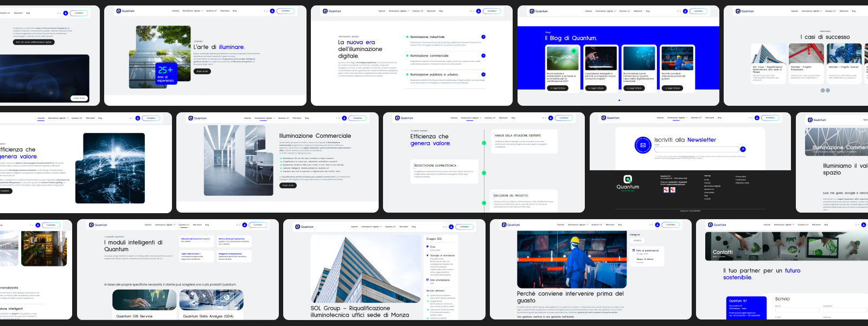
Task: Open "ESECUZIONE DEL PROGETTO" card
Action: pos(525,201)
